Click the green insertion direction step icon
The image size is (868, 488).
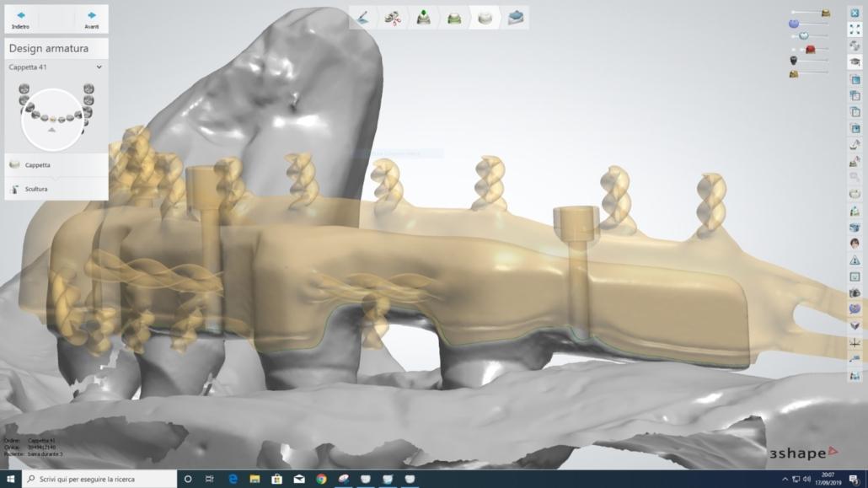coord(423,18)
